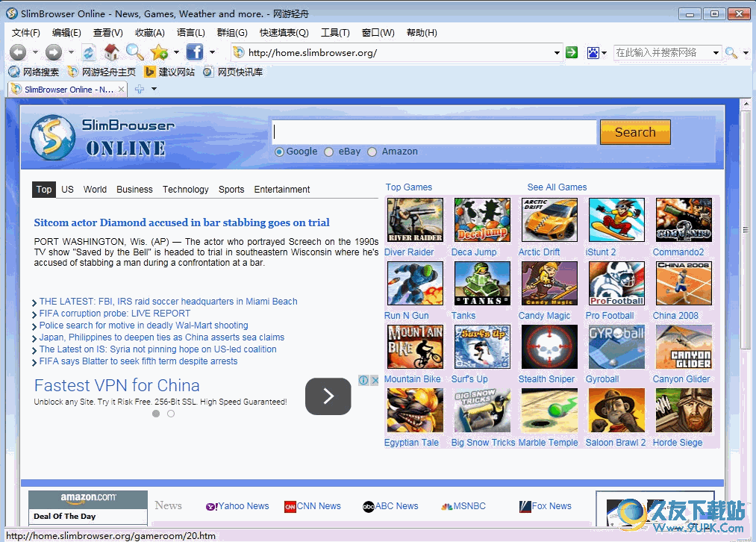The height and width of the screenshot is (542, 756).
Task: Open the Arctic Drift game thumbnail
Action: pyautogui.click(x=549, y=220)
